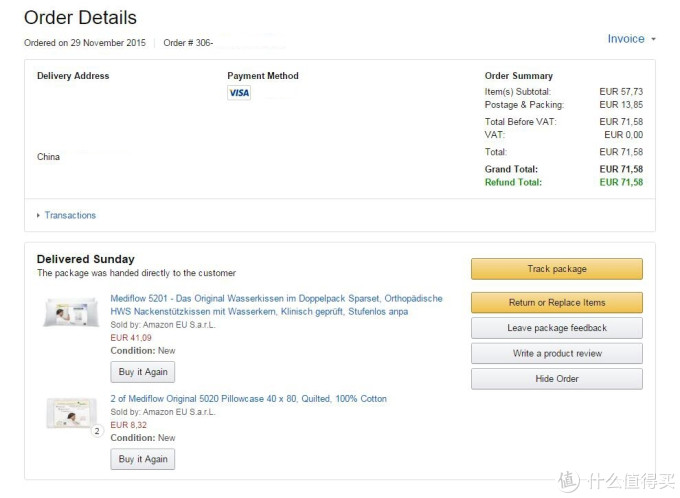Click Write a product review
Viewport: 680px width, 498px height.
pyautogui.click(x=556, y=353)
